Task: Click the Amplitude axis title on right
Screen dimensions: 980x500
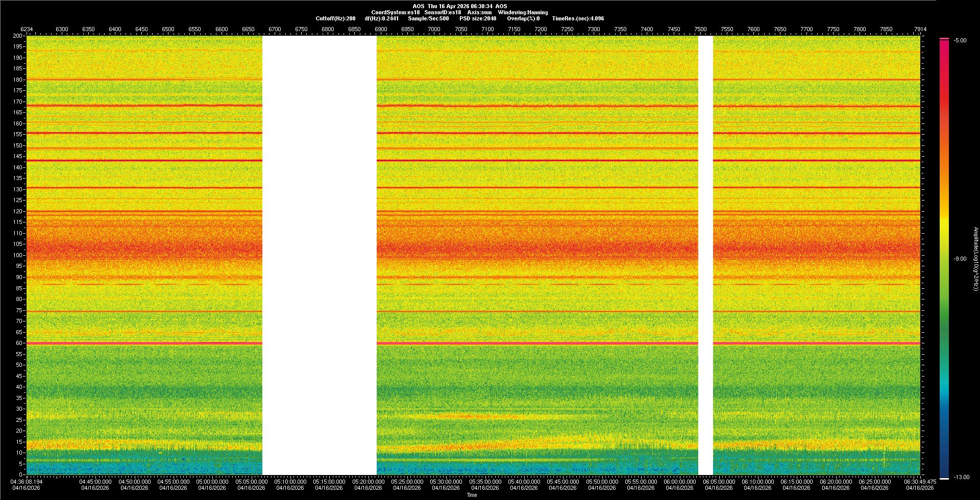Action: pos(975,259)
